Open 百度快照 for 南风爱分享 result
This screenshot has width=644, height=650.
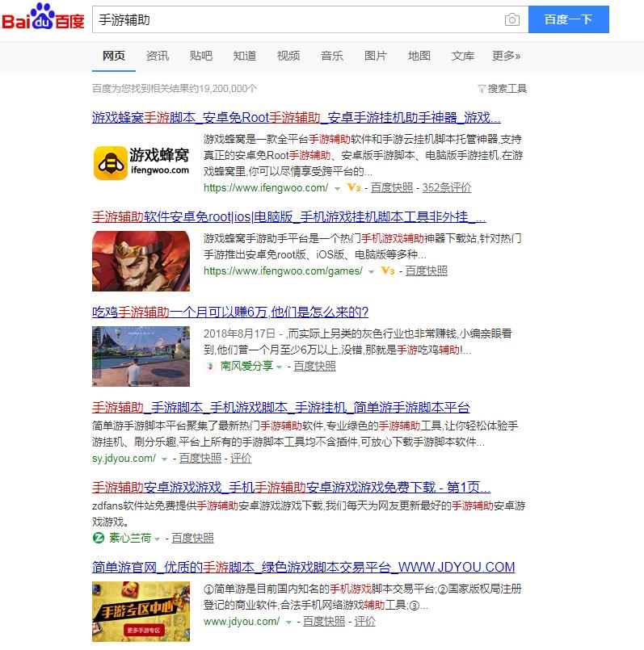(x=314, y=366)
